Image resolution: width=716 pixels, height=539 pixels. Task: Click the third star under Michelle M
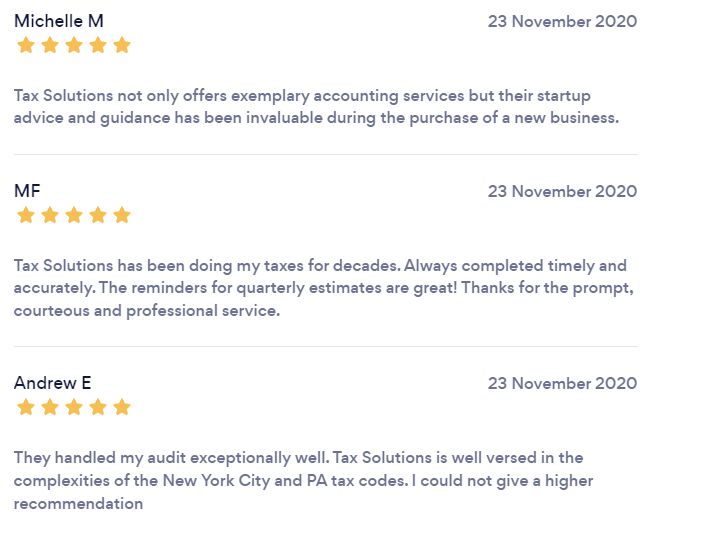point(74,45)
